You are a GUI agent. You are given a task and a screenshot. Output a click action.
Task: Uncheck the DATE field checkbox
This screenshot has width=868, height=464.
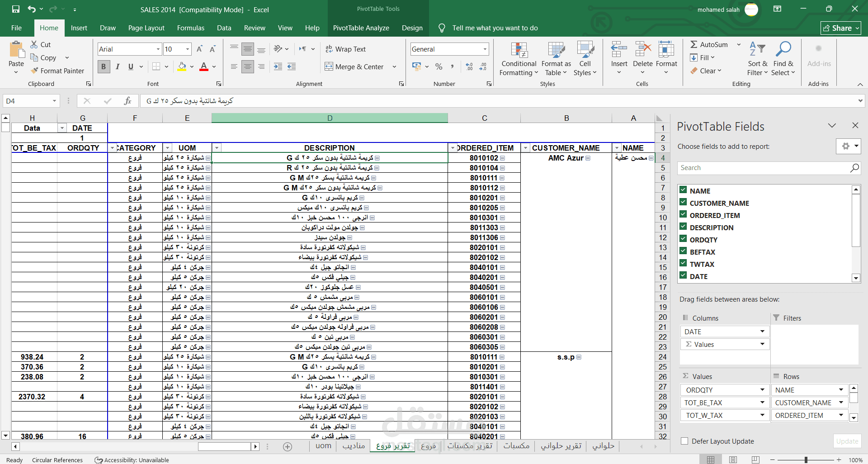pyautogui.click(x=683, y=275)
